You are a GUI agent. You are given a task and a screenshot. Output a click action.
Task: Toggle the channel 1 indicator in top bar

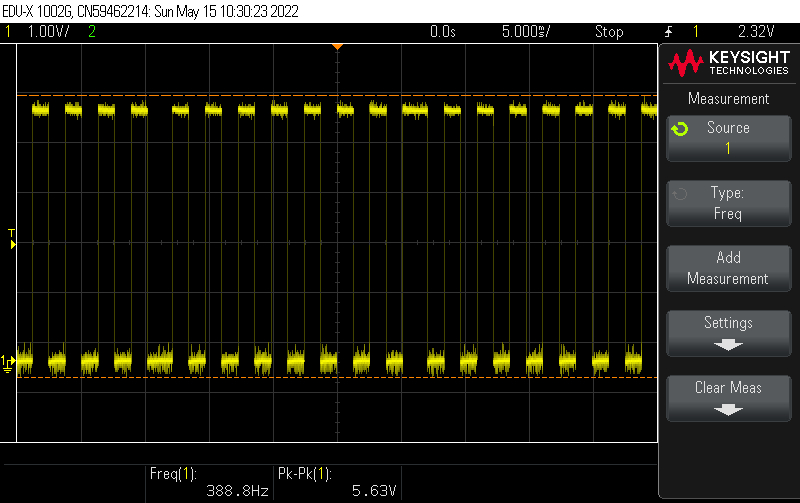pos(9,32)
